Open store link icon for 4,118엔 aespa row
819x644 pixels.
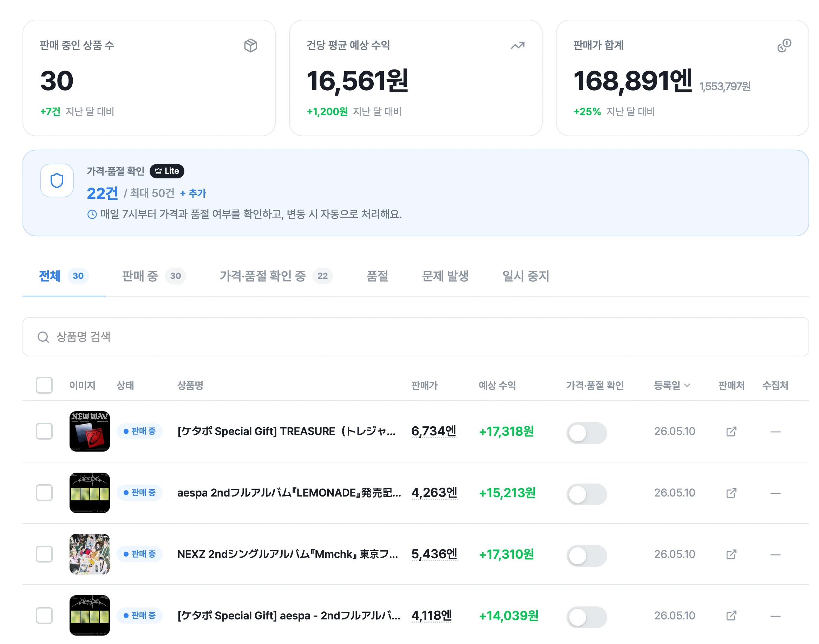[x=731, y=616]
